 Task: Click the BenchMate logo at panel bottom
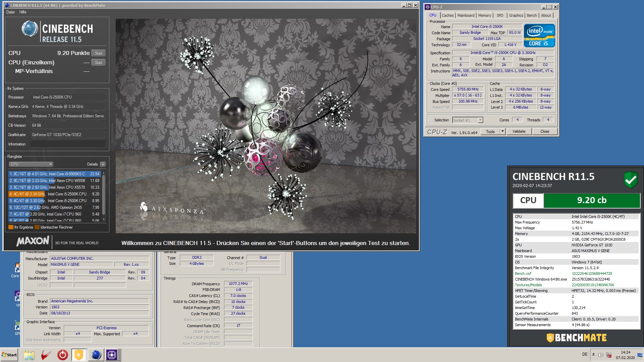tap(576, 338)
